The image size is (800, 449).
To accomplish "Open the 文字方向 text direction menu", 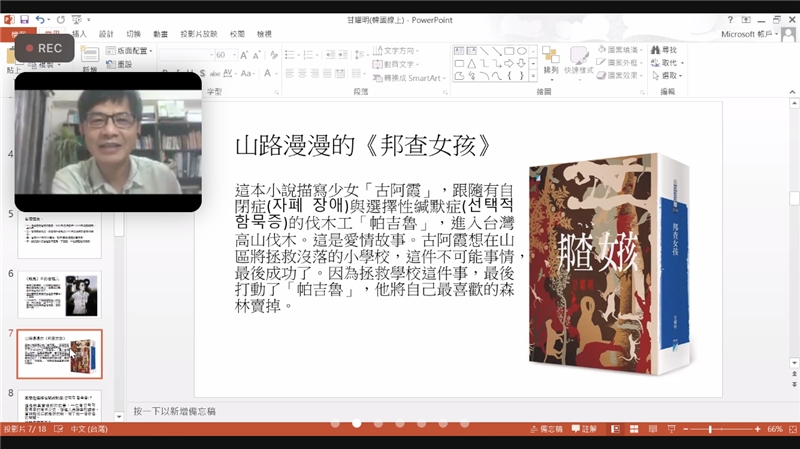I will 396,51.
